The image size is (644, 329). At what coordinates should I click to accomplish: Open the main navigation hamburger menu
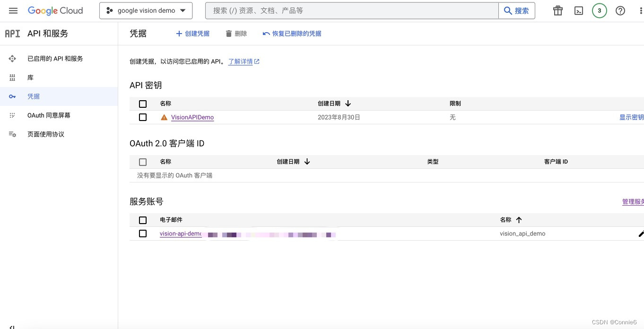point(13,10)
